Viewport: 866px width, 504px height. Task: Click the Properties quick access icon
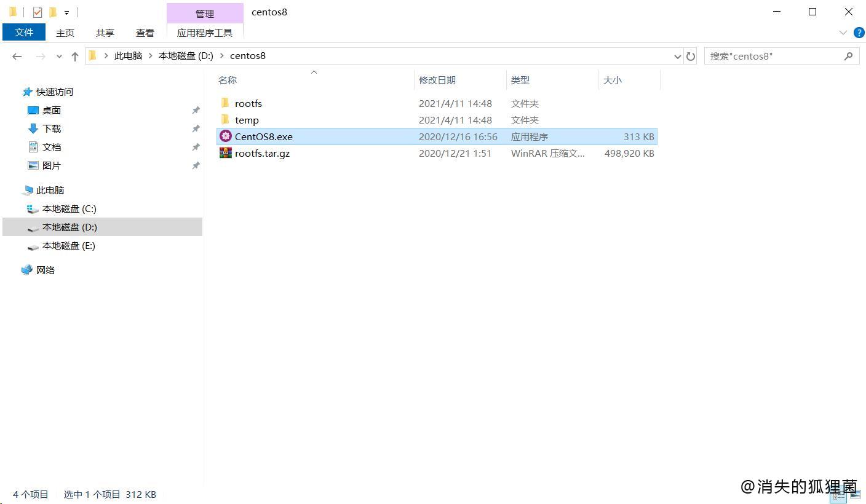pyautogui.click(x=38, y=12)
